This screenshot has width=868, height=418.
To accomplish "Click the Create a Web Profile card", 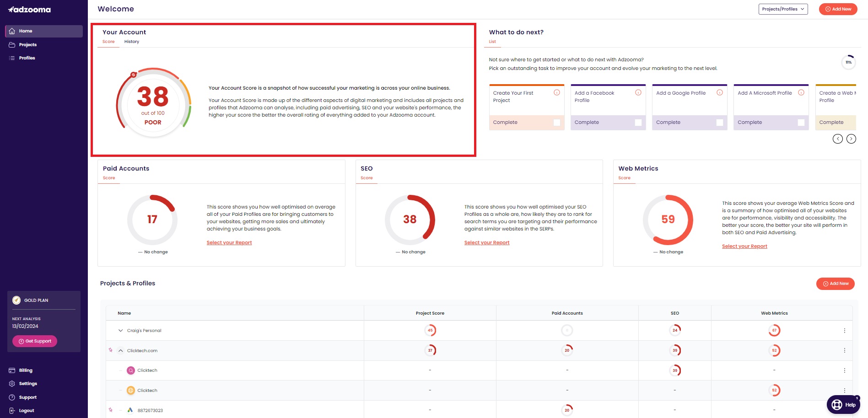I will pyautogui.click(x=836, y=107).
